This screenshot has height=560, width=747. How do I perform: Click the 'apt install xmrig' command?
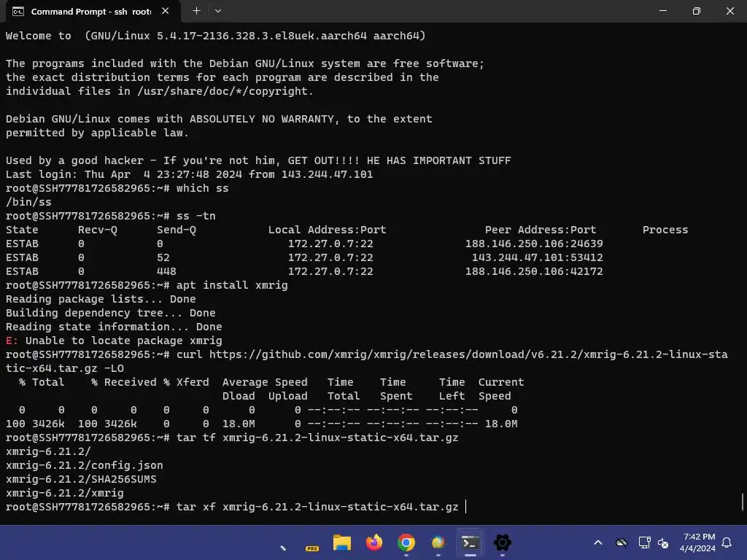point(232,285)
